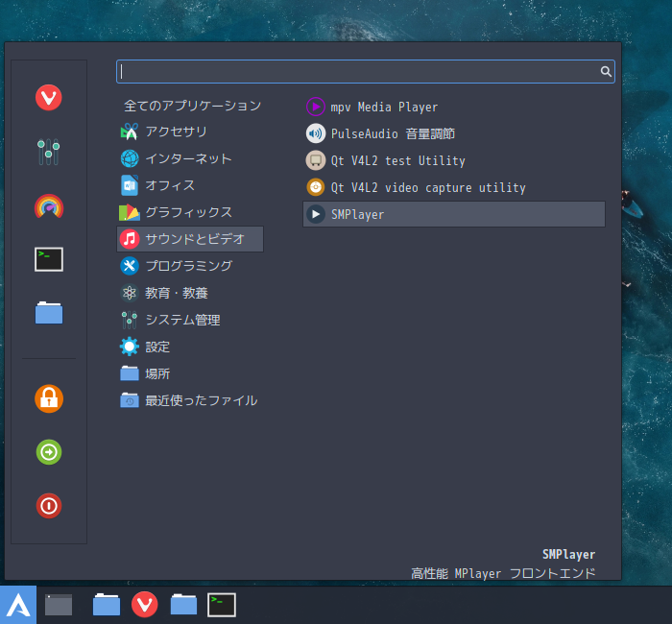Launch Qt V4L2 test Utility

coord(454,160)
